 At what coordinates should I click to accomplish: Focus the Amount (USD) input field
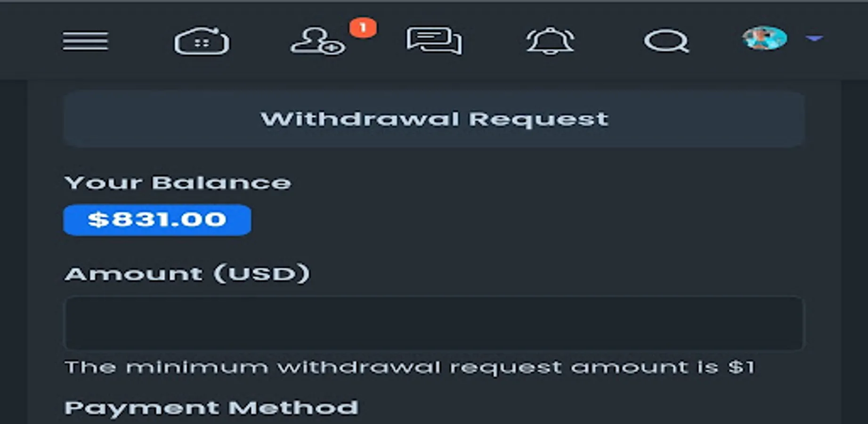point(434,323)
